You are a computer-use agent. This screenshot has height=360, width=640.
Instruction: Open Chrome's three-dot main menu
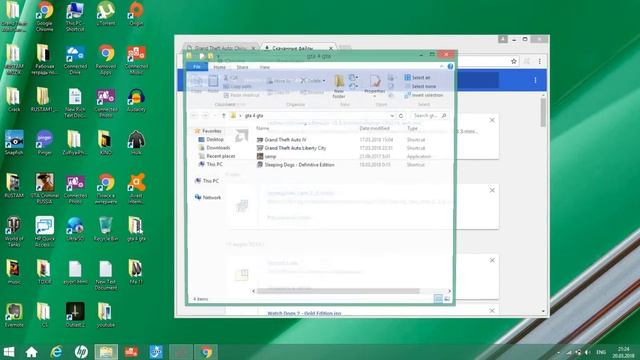click(x=540, y=61)
